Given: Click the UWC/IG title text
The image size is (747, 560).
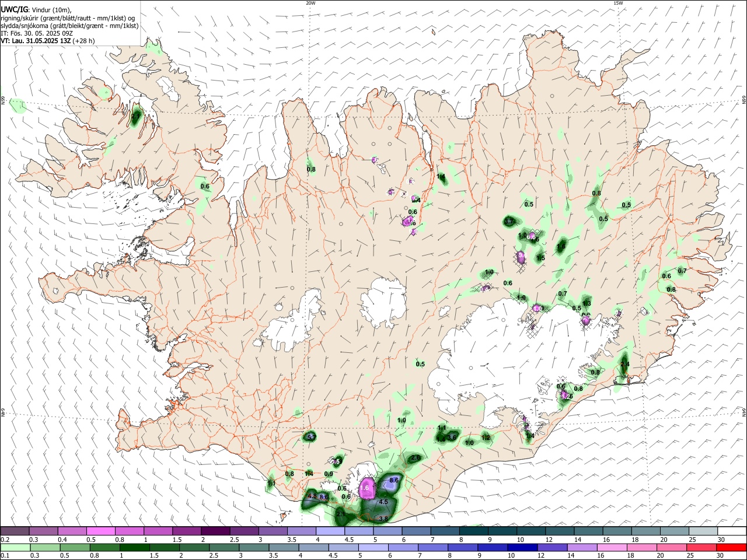Looking at the screenshot, I should [15, 10].
